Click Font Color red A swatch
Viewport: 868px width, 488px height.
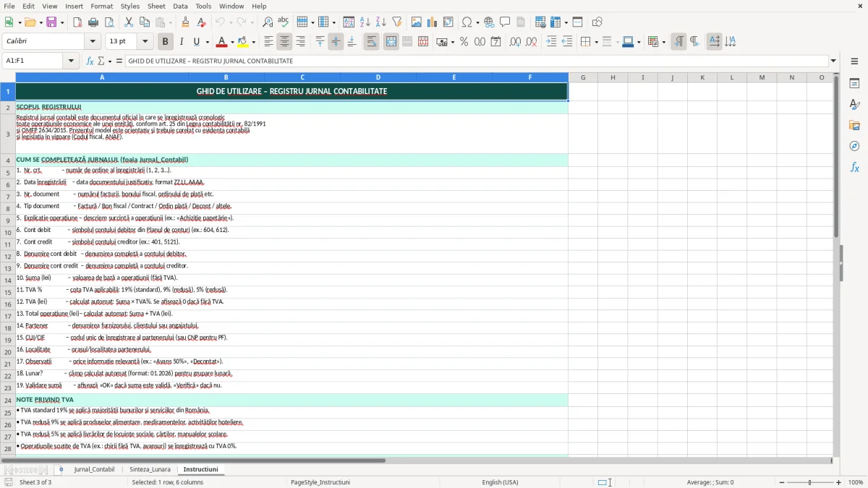[221, 42]
